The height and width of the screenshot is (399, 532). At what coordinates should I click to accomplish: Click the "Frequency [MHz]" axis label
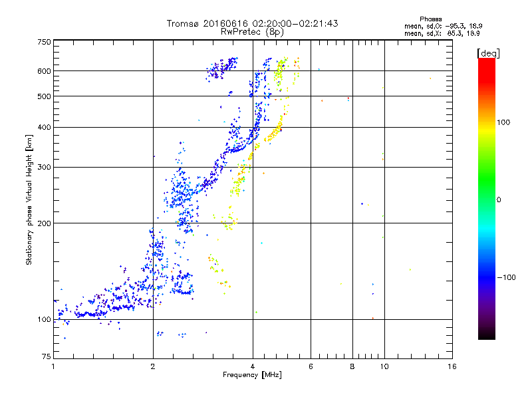tap(252, 375)
